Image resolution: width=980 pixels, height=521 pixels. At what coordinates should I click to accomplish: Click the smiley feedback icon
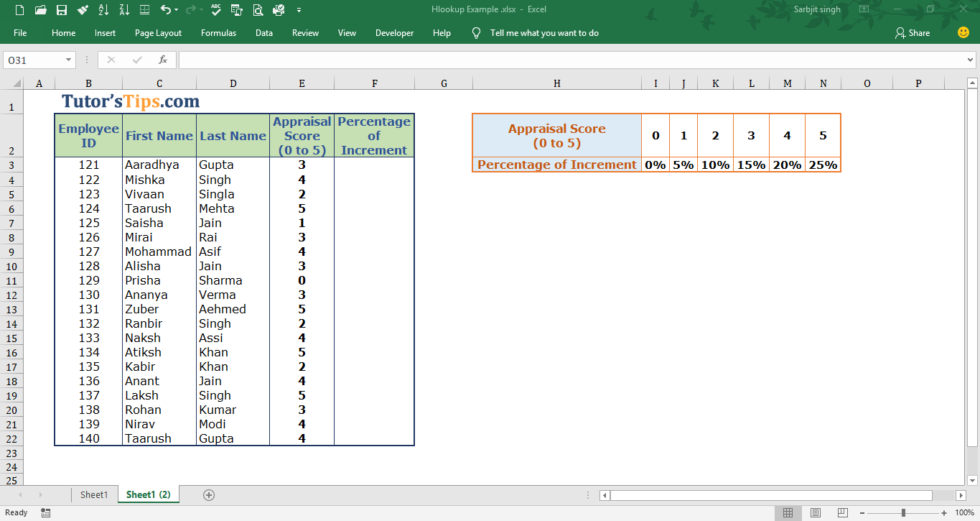tap(963, 33)
